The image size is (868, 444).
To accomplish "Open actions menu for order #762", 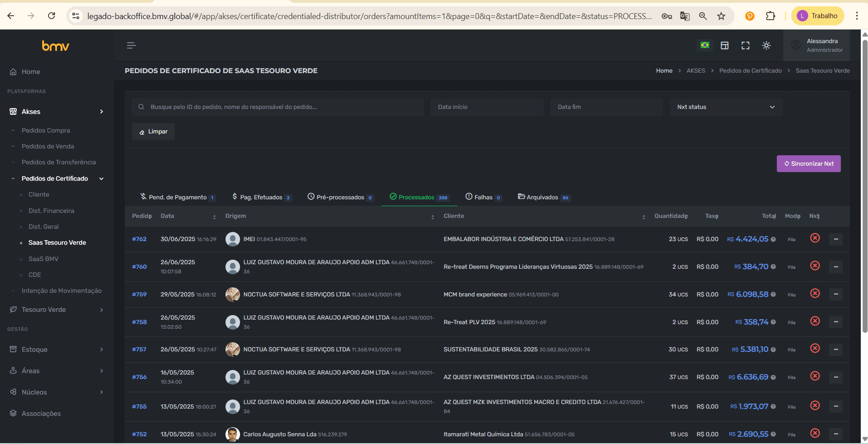I will (x=836, y=239).
